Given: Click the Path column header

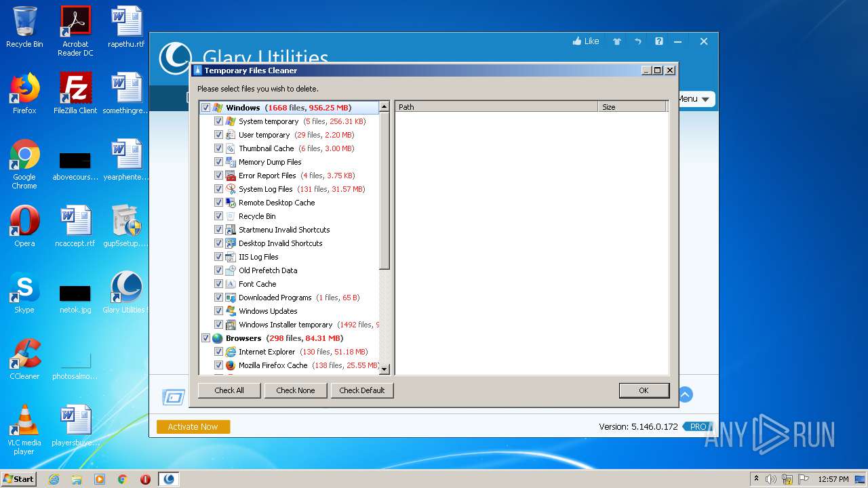Looking at the screenshot, I should (496, 107).
